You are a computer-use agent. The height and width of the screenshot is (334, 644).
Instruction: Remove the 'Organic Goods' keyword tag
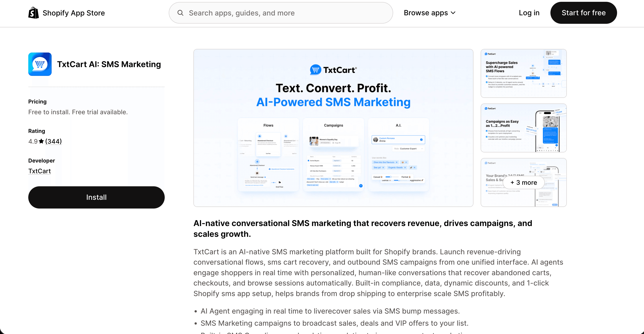[x=405, y=168]
